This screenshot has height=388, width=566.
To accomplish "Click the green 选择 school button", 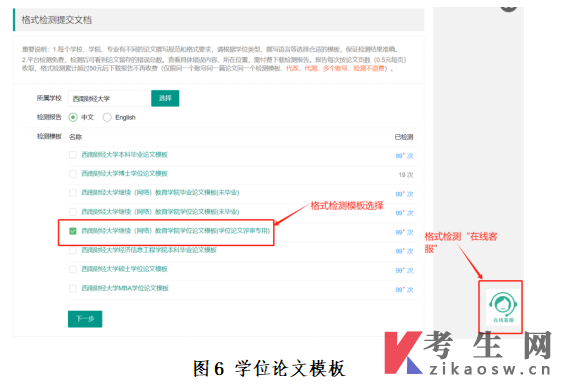I will (165, 98).
